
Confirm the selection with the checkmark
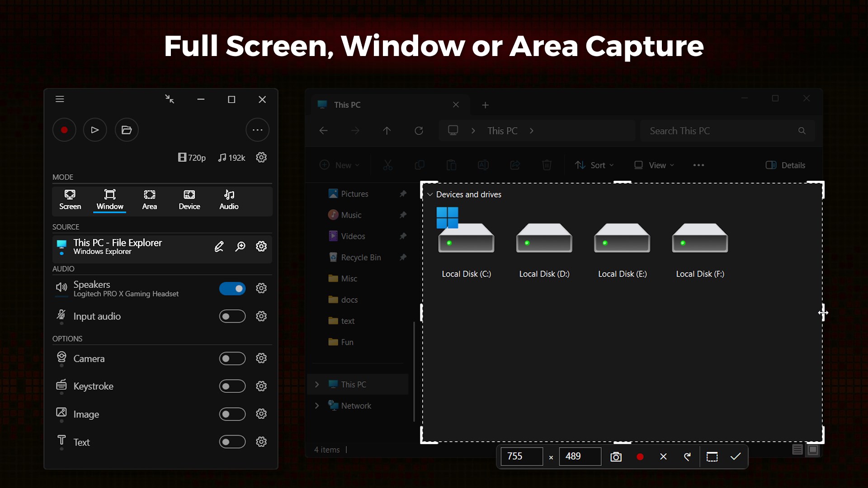(x=736, y=457)
